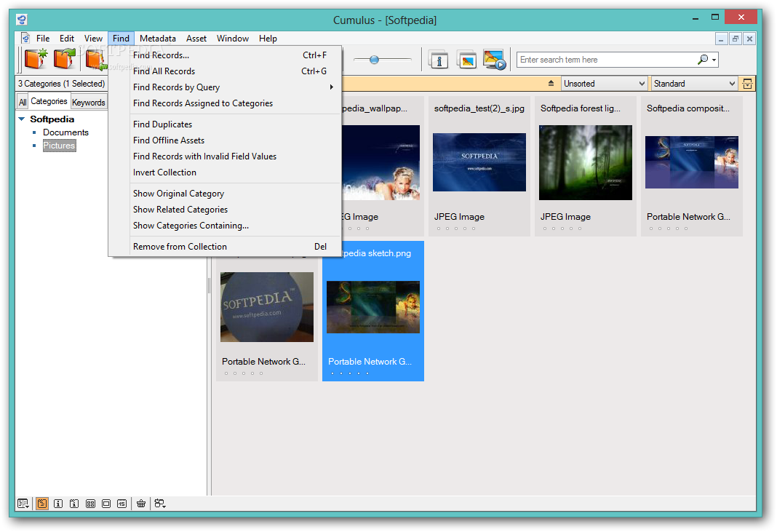
Task: Click the third orange catalog icon beside the Find menu
Action: click(95, 59)
